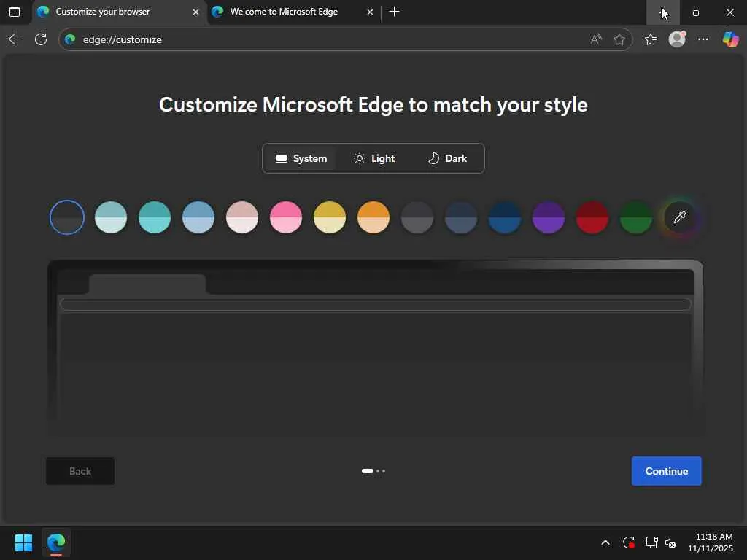Select the System theme mode
747x560 pixels.
point(301,158)
